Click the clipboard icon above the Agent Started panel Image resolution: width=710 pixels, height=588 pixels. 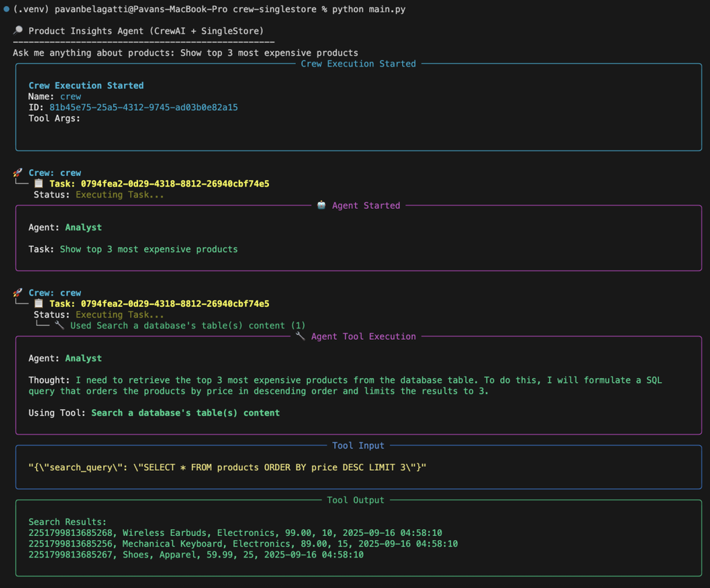point(39,184)
